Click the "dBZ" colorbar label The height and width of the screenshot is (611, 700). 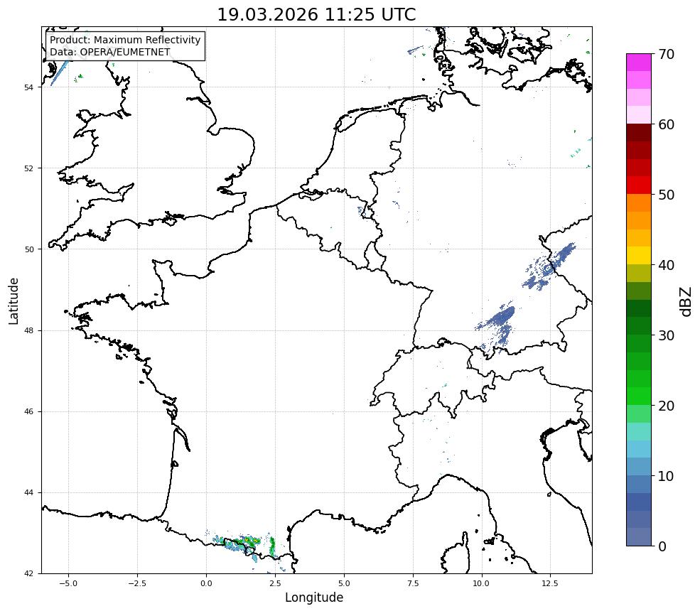[686, 302]
